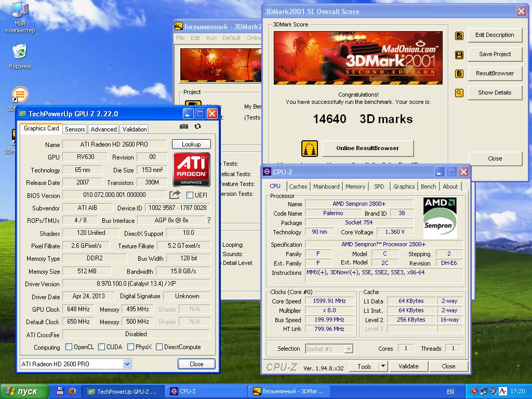
Task: Open the Caches tab in CPU-Z
Action: (298, 187)
